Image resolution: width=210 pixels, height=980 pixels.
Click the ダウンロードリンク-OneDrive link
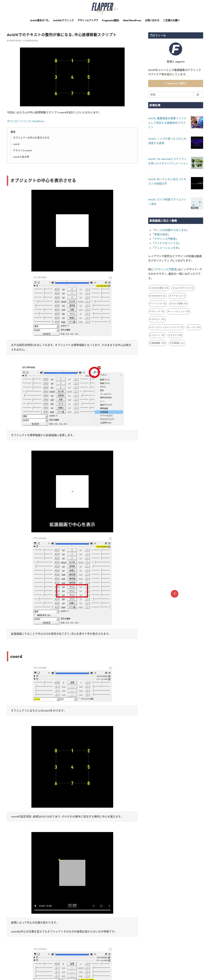(25, 121)
